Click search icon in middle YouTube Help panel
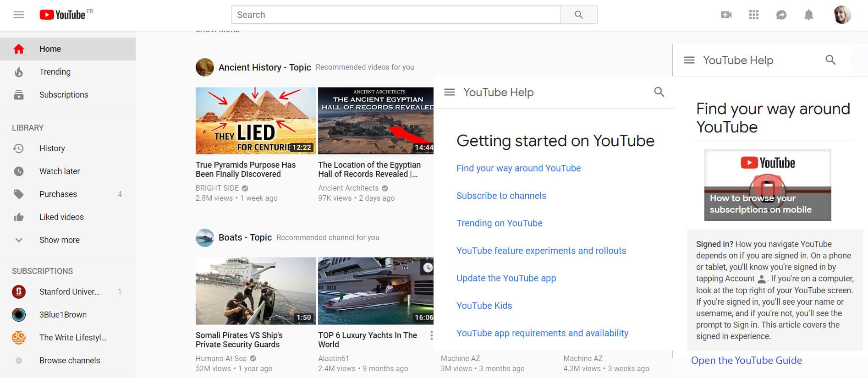The height and width of the screenshot is (378, 868). click(659, 92)
